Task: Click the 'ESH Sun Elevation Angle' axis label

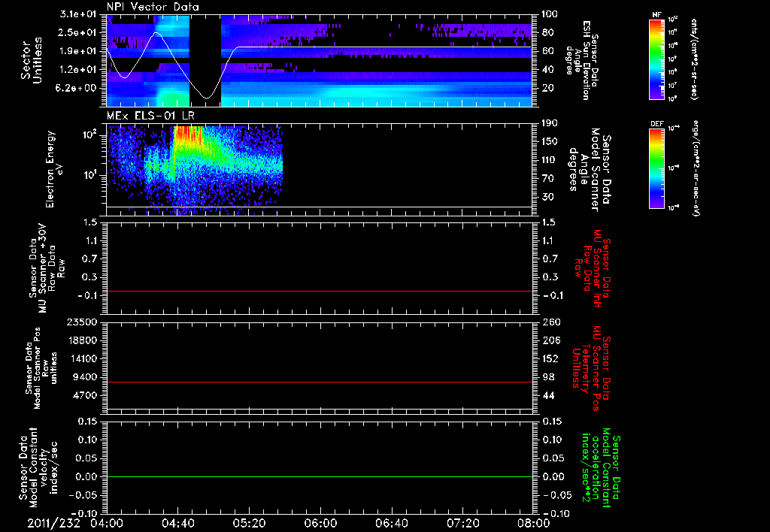Action: [x=584, y=60]
